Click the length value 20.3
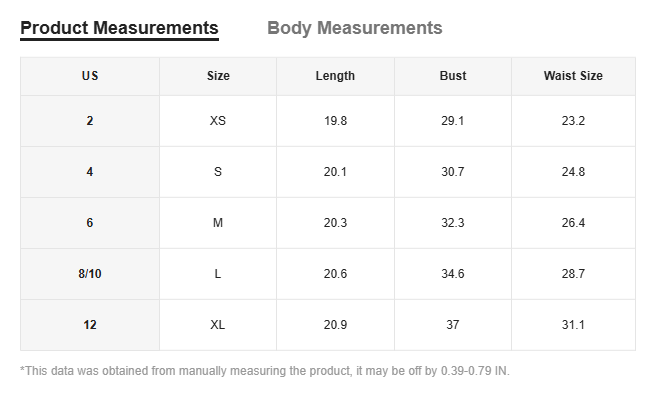This screenshot has width=658, height=403. tap(335, 223)
